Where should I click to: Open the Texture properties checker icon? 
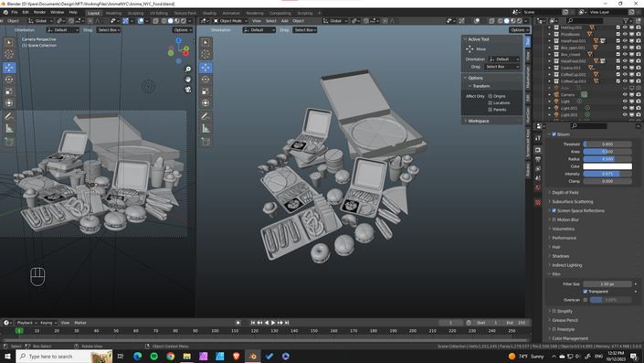point(538,202)
